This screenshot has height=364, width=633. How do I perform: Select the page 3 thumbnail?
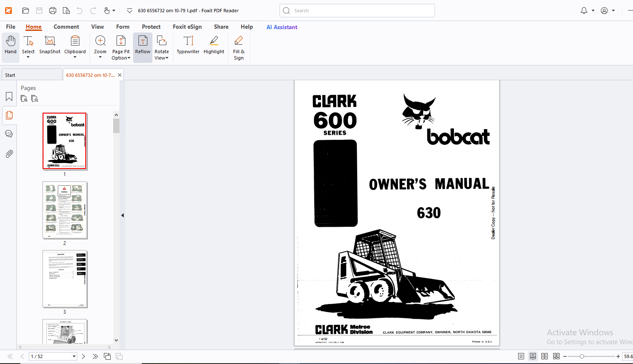pos(65,279)
